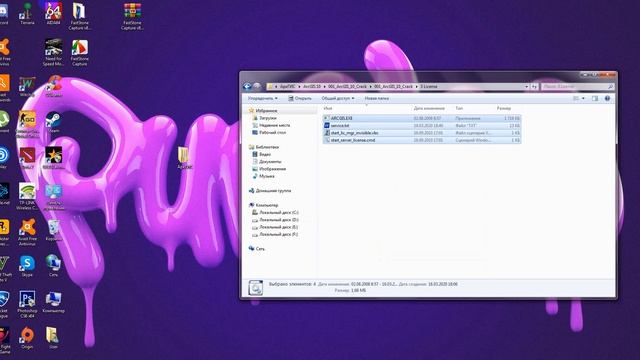This screenshot has width=640, height=360.
Task: Launch the AIDA64 desktop icon
Action: click(53, 14)
